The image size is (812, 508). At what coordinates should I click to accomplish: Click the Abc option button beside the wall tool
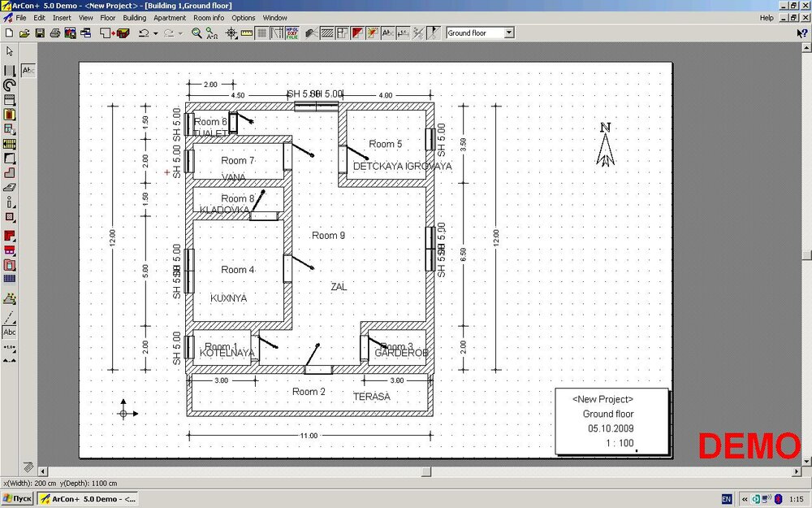[28, 70]
